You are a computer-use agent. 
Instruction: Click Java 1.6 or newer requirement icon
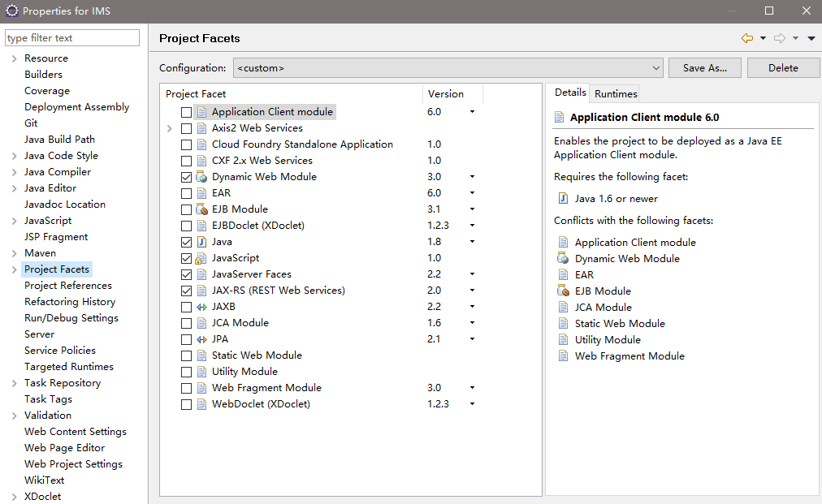(x=563, y=199)
